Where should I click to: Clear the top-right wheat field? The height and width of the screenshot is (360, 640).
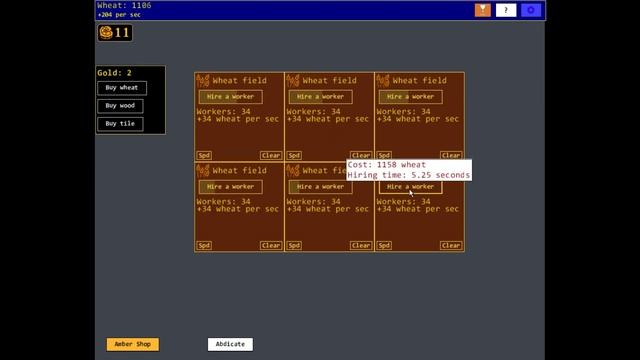pyautogui.click(x=451, y=156)
